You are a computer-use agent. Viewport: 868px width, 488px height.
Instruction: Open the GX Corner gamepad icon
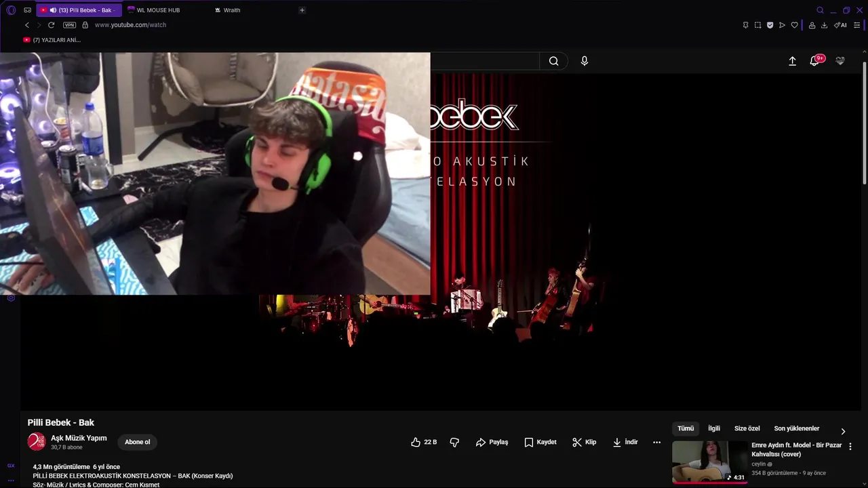pyautogui.click(x=27, y=10)
